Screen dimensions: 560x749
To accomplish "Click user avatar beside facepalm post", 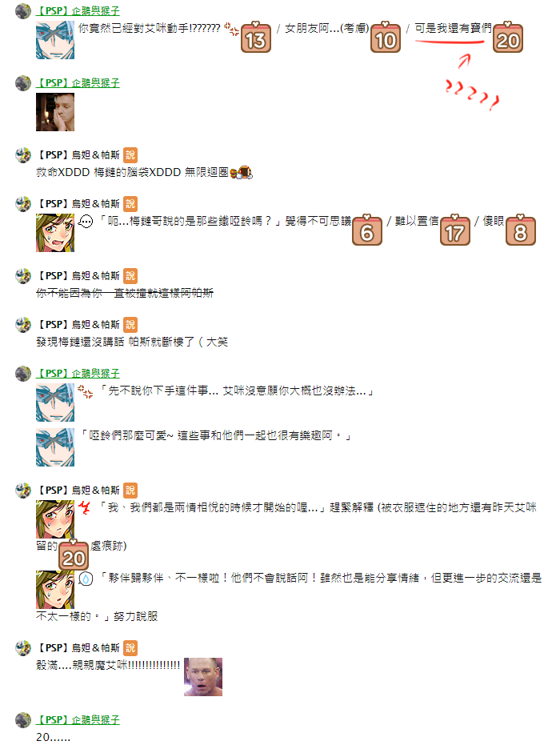I will click(x=23, y=83).
